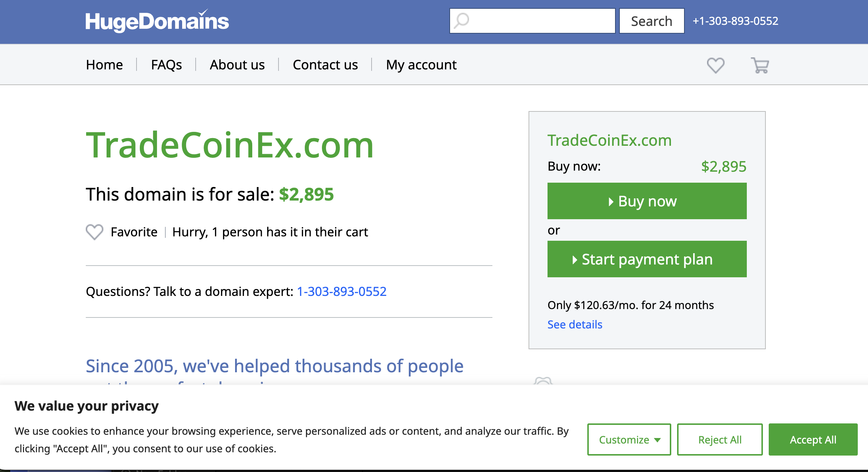Open the shopping cart icon
868x472 pixels.
coord(760,65)
